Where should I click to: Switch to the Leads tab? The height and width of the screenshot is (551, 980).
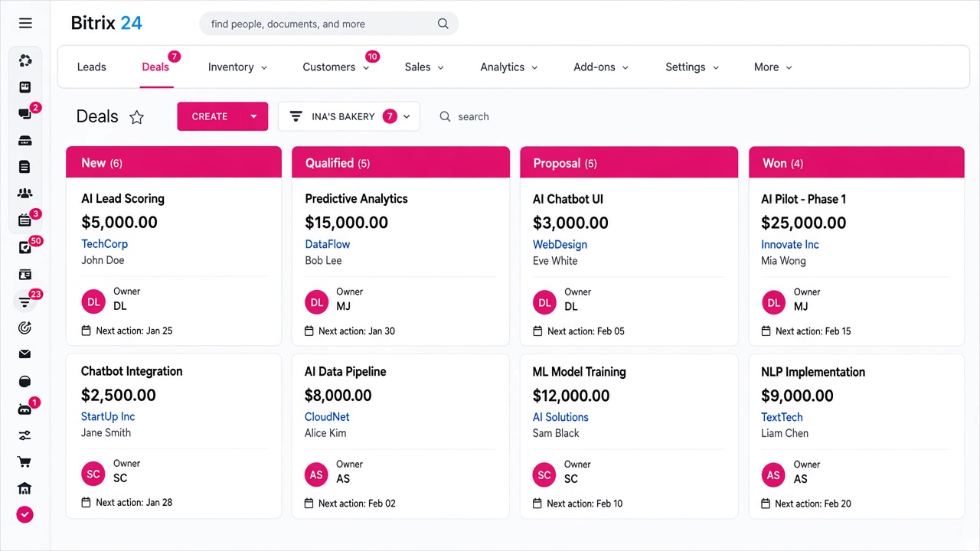click(x=92, y=67)
